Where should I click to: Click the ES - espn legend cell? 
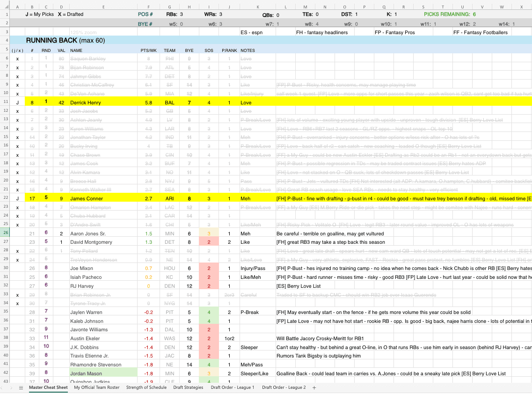251,32
